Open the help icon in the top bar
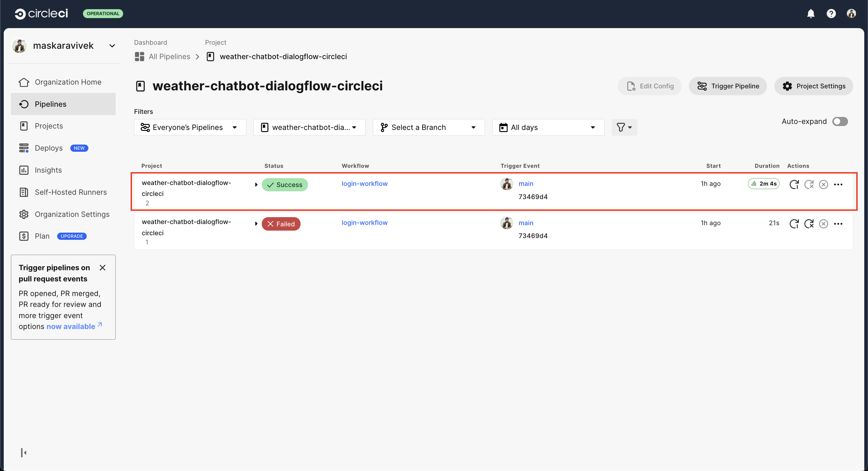868x471 pixels. coord(831,13)
